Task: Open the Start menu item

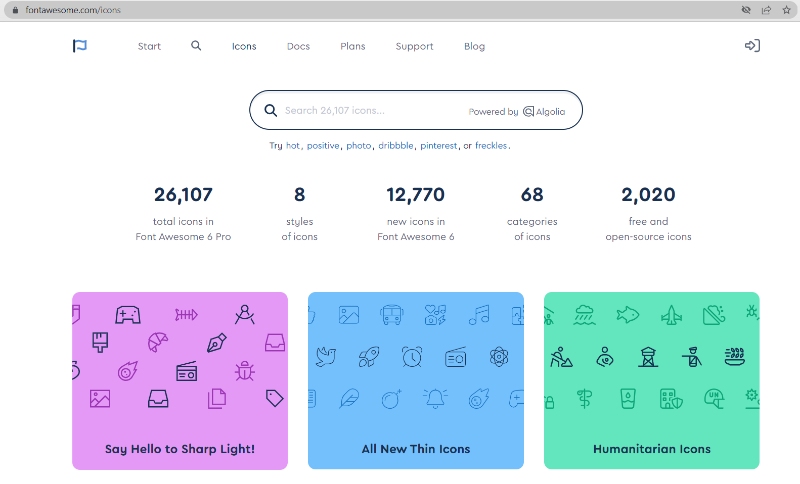Action: tap(149, 46)
